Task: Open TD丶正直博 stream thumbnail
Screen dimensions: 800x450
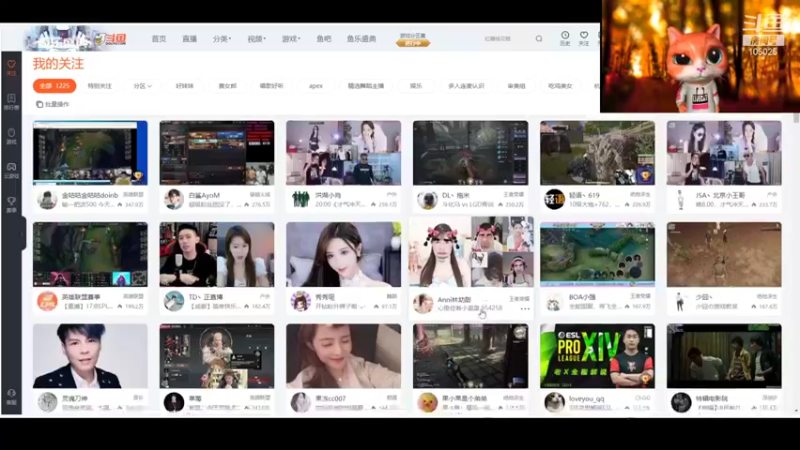Action: 217,254
